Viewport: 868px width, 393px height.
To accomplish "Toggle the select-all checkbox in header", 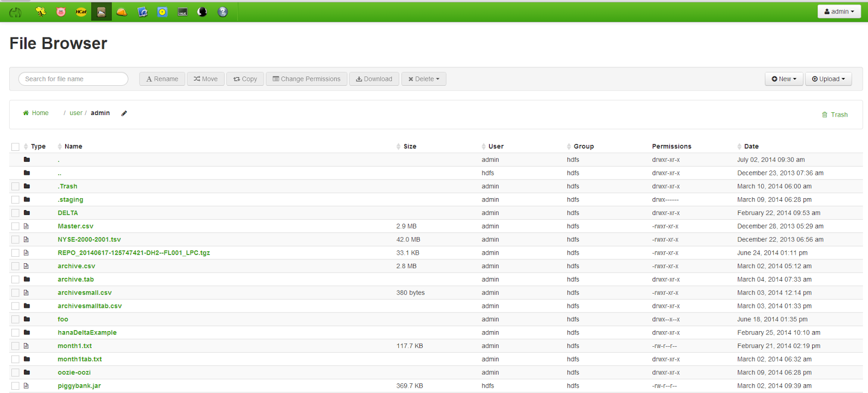I will tap(15, 147).
